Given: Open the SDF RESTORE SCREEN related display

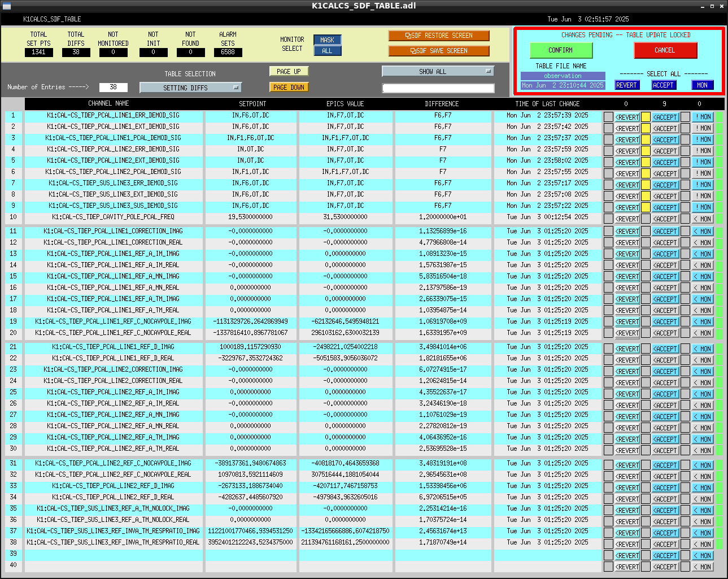Looking at the screenshot, I should [x=439, y=36].
